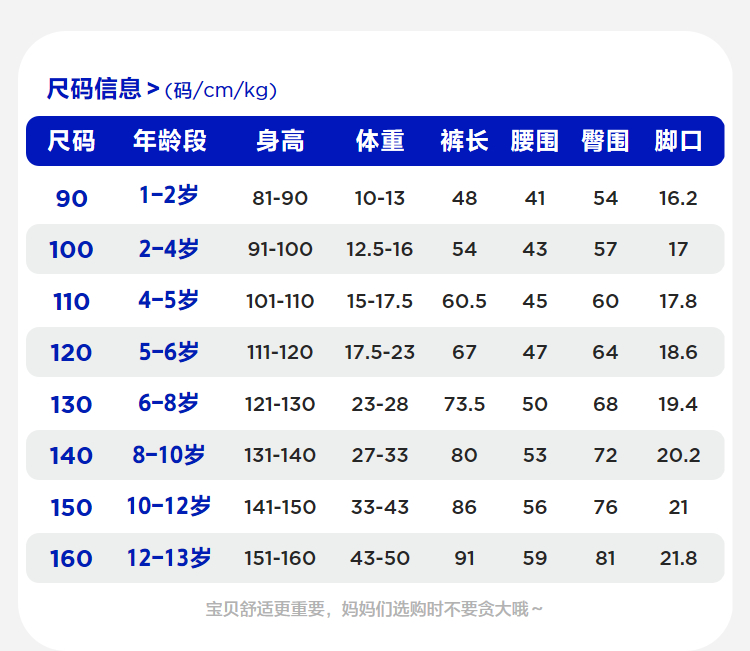Click the 8-10岁 age cell
Screen dimensions: 750x651
tap(169, 455)
